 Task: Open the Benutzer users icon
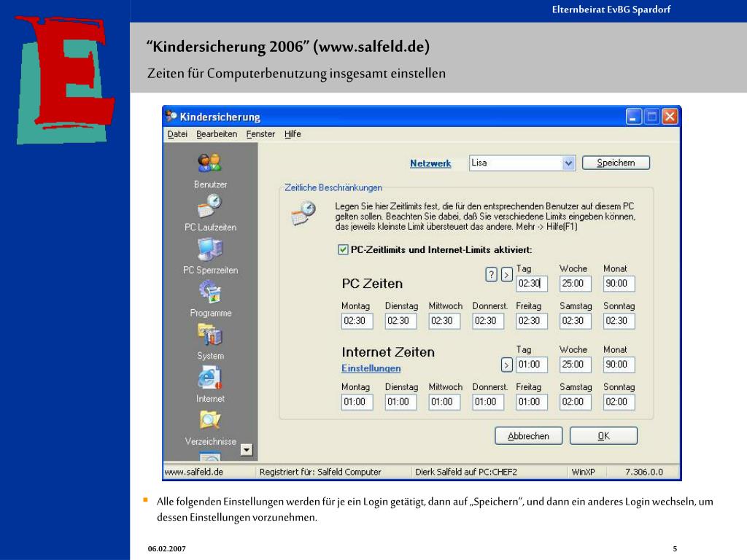(209, 163)
